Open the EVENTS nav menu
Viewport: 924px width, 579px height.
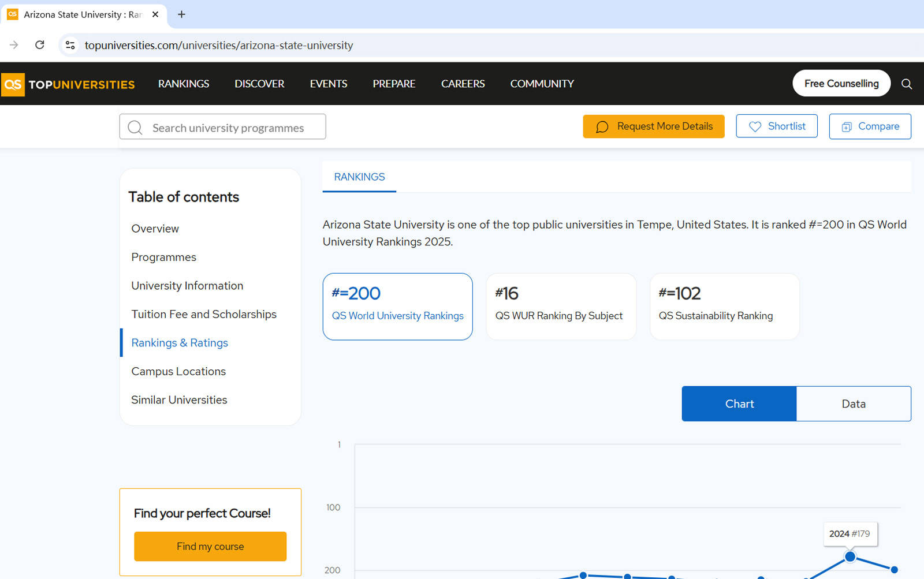point(329,84)
